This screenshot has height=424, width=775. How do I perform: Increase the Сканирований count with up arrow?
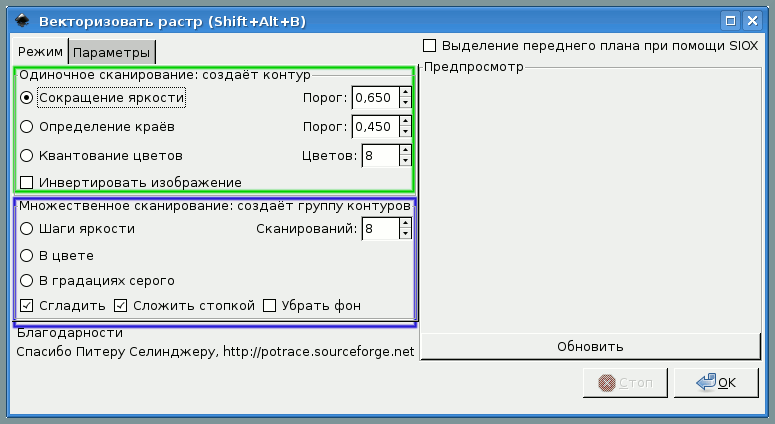[405, 223]
